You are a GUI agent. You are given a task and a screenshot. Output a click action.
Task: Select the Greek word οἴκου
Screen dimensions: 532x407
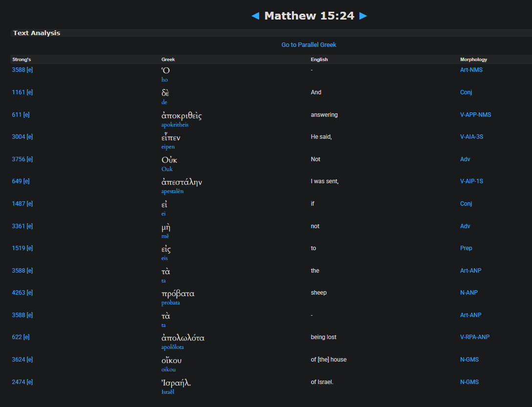coord(171,360)
